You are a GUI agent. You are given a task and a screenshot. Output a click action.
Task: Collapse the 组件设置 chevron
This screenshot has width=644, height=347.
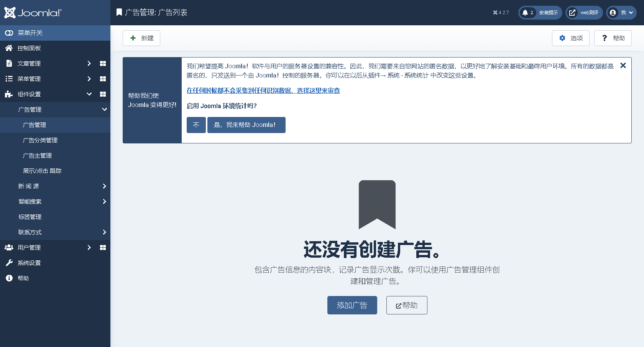(89, 94)
